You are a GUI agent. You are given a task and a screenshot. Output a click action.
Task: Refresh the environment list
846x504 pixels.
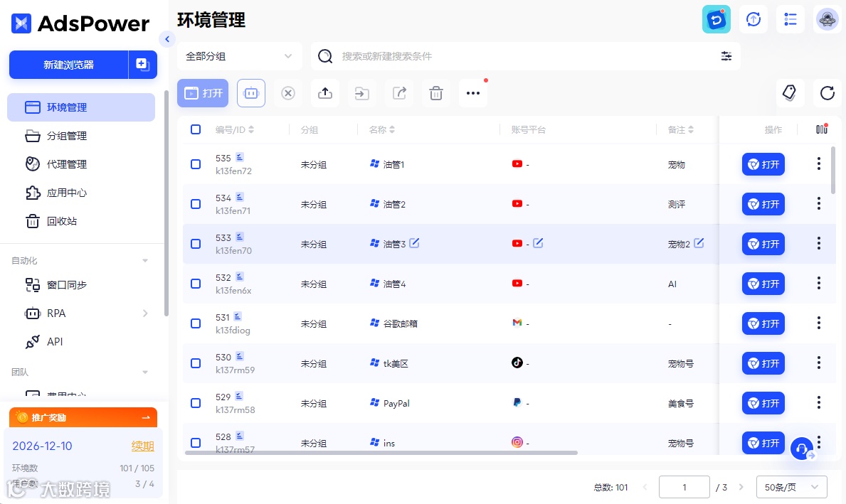point(827,92)
